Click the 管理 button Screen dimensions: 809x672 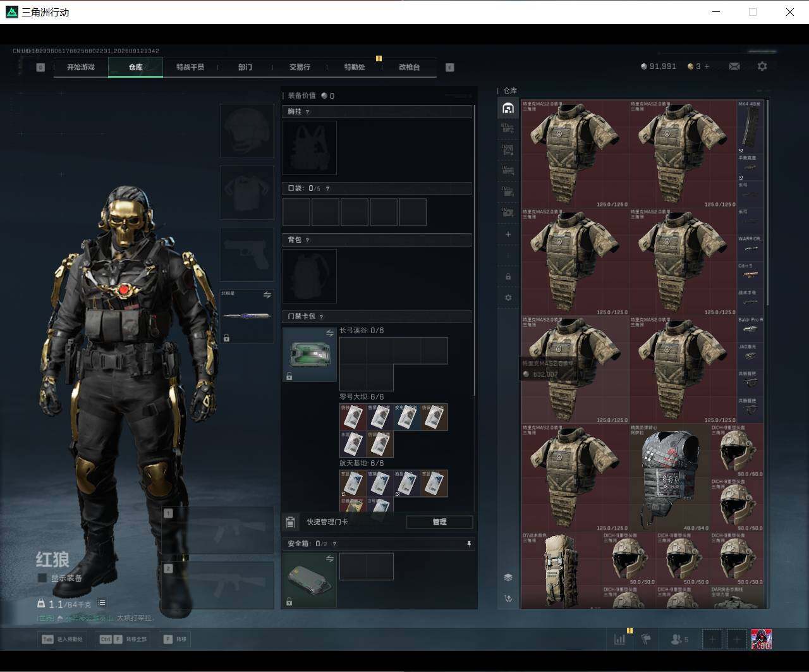point(439,522)
